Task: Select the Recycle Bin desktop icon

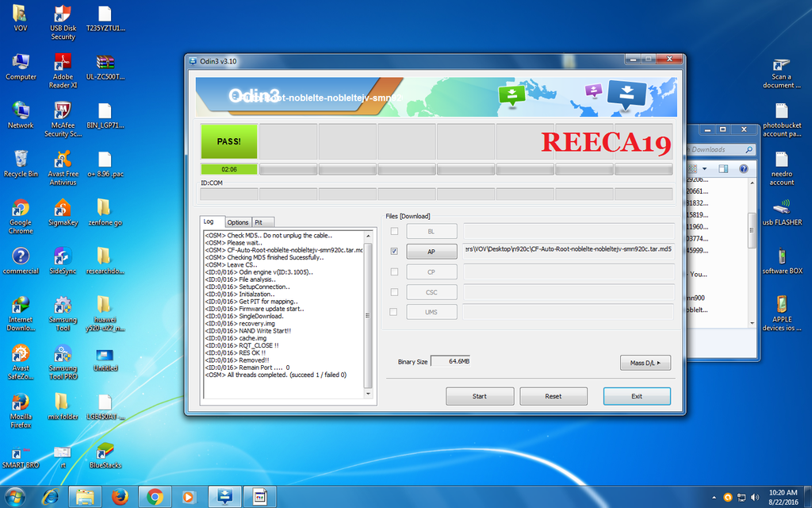Action: (21, 161)
